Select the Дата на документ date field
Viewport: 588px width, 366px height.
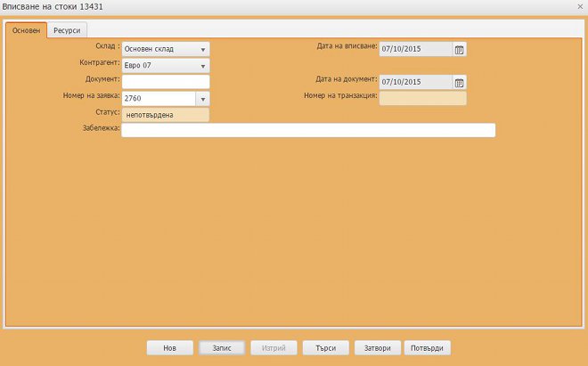click(415, 83)
